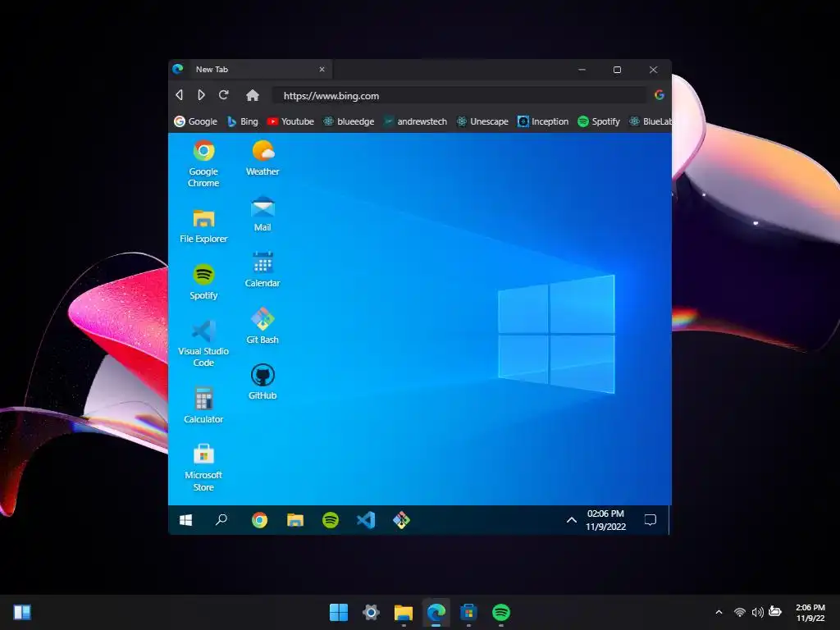This screenshot has width=840, height=630.
Task: Open the widgets icon on outer taskbar
Action: pos(22,612)
